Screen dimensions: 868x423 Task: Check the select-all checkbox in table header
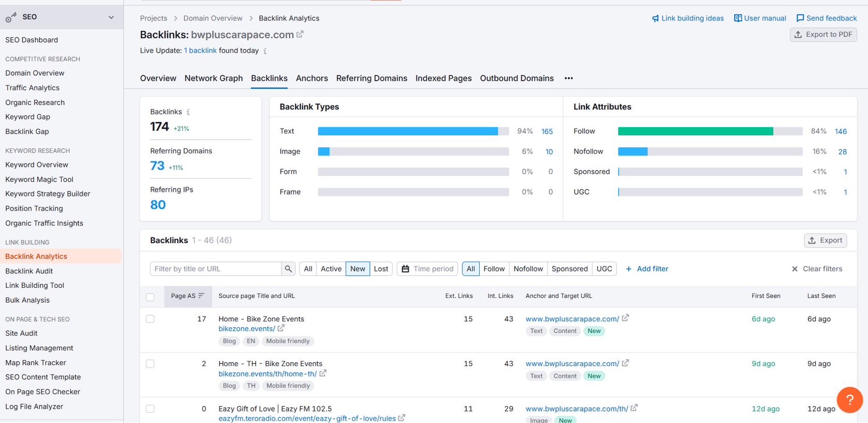tap(150, 297)
